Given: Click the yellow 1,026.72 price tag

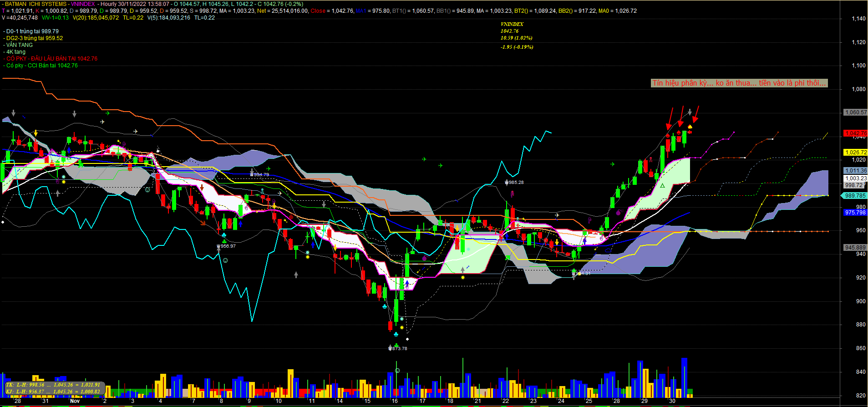Looking at the screenshot, I should (x=856, y=153).
